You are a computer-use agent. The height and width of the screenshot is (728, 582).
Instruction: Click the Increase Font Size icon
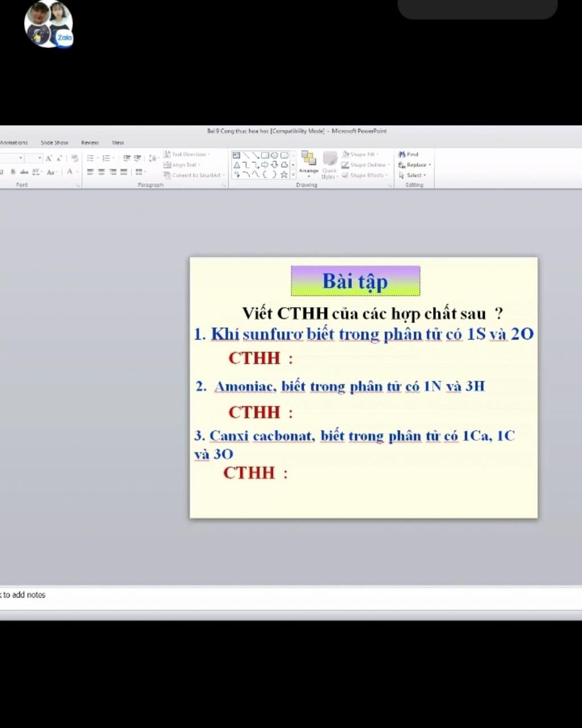point(49,158)
